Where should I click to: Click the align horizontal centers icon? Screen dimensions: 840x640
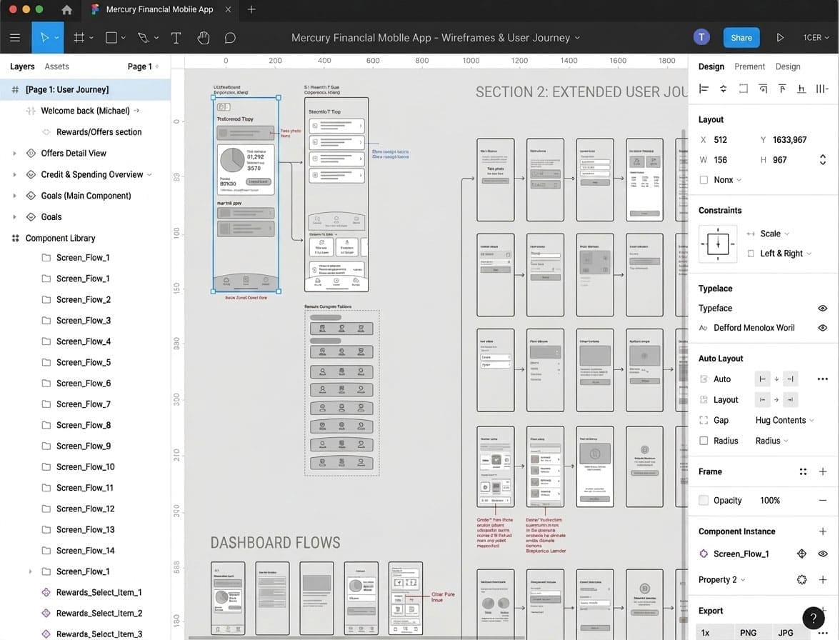pyautogui.click(x=723, y=89)
